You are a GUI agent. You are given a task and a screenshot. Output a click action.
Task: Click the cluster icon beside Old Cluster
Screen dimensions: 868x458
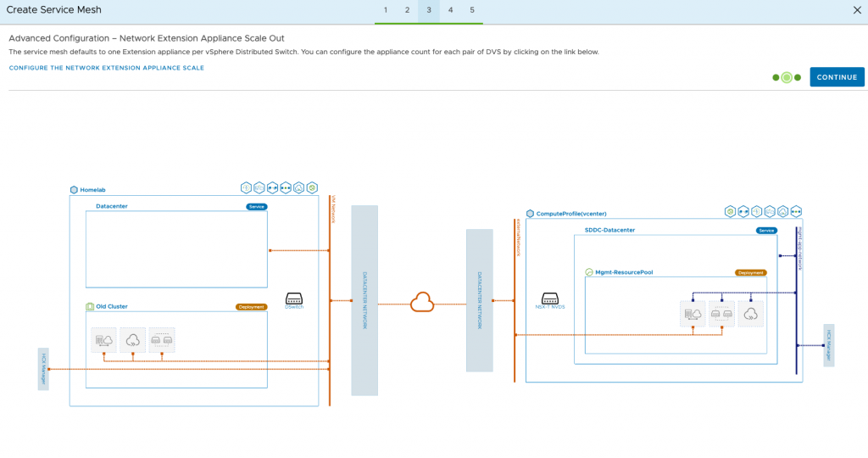click(x=90, y=306)
